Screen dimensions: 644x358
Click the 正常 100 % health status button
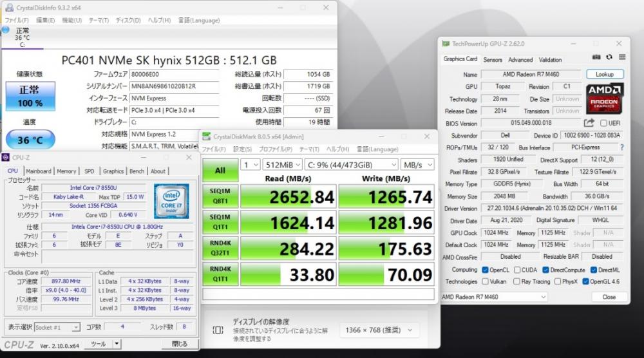point(30,96)
